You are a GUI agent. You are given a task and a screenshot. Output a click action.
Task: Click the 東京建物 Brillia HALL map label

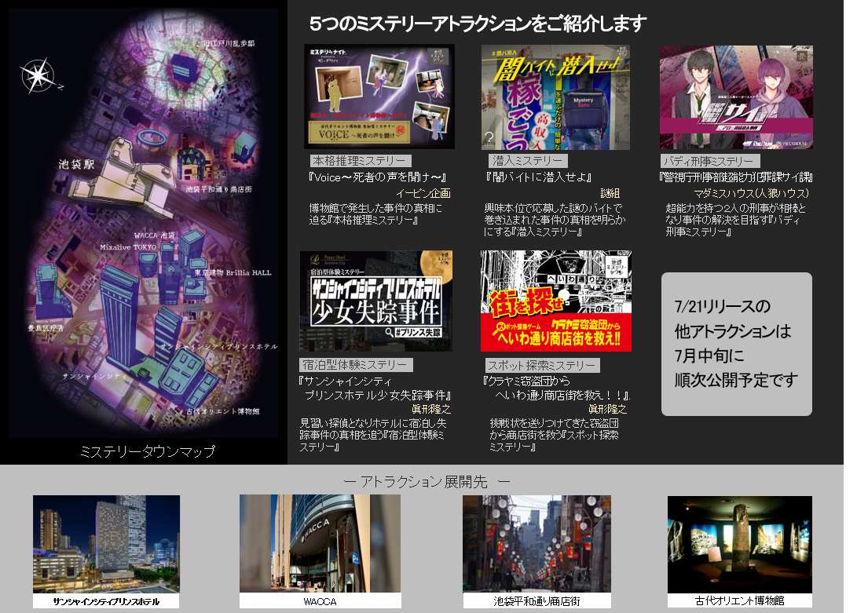pyautogui.click(x=233, y=273)
